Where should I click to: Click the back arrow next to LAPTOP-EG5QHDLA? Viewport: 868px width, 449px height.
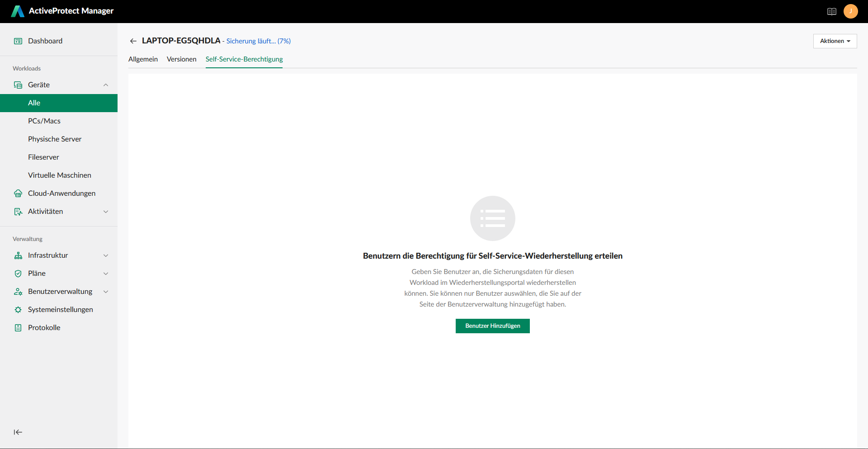pyautogui.click(x=133, y=41)
